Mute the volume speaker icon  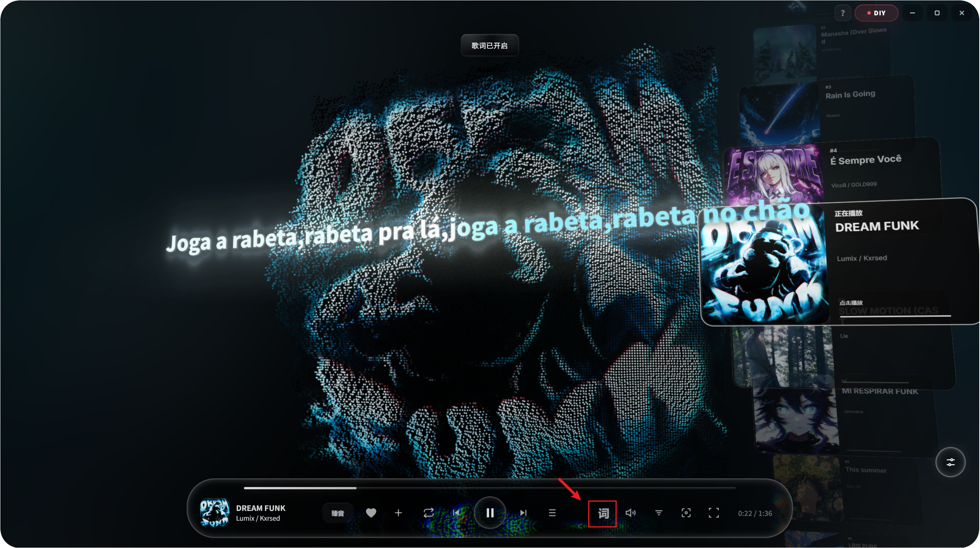pos(631,513)
